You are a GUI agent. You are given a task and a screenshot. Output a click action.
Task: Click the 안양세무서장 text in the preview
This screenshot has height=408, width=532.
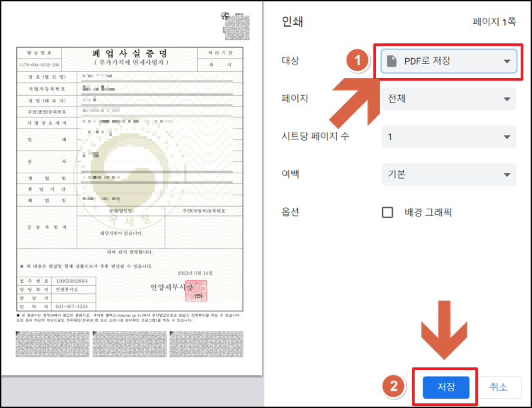tap(171, 287)
